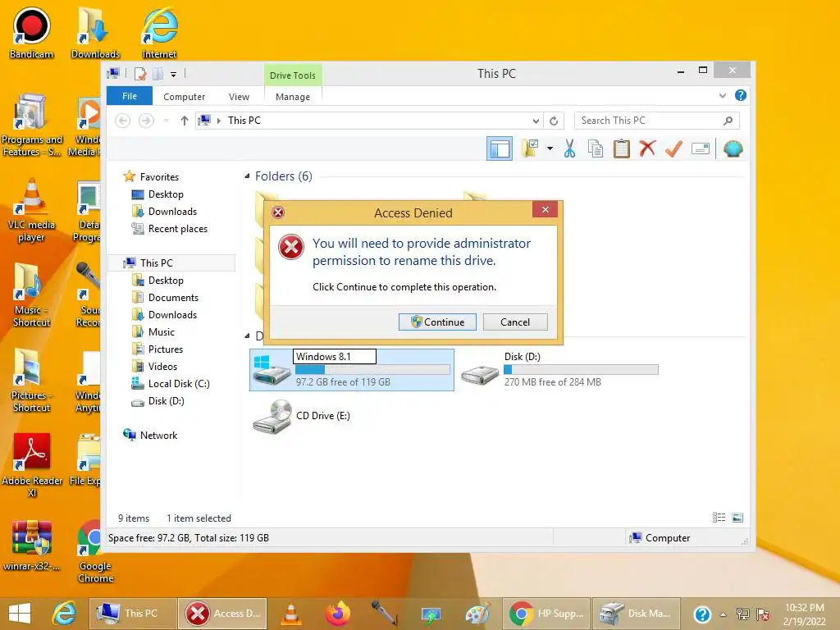
Task: Click the folder options toolbar icon
Action: [x=529, y=148]
